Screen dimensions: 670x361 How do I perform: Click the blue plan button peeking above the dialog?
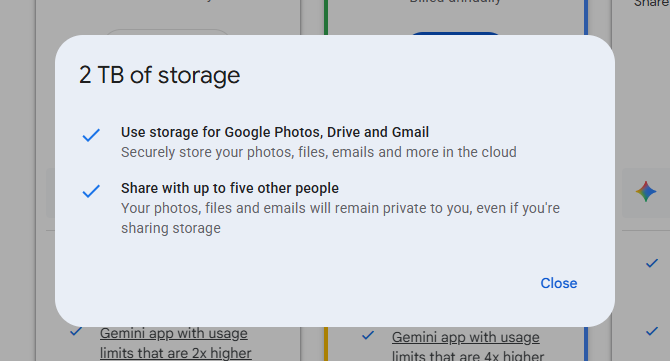pyautogui.click(x=455, y=33)
